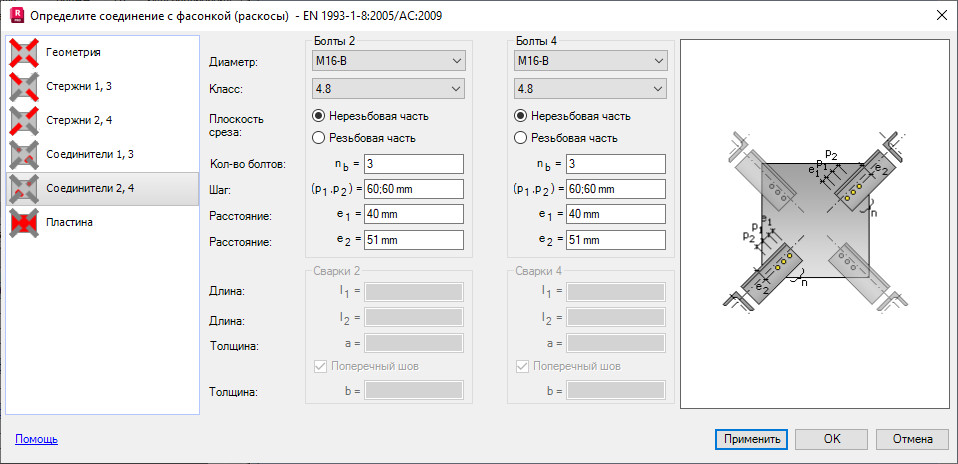Click the Геометрия section icon

(24, 53)
